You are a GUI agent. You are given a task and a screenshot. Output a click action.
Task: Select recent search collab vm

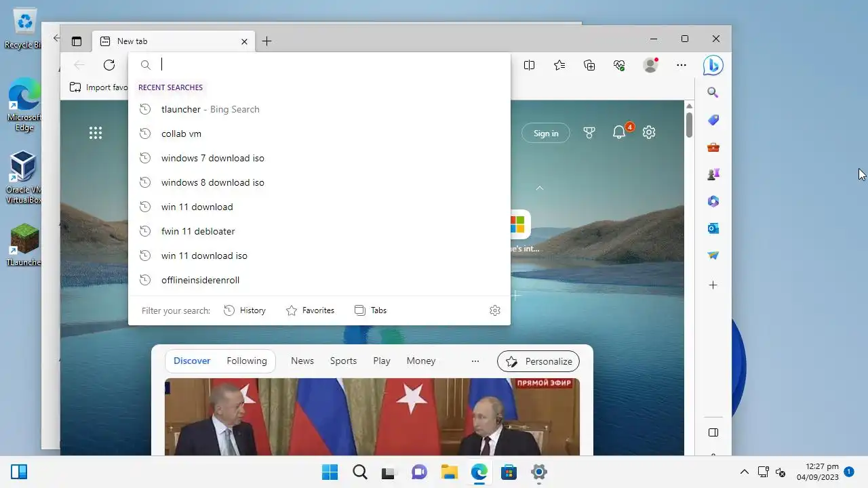319,134
